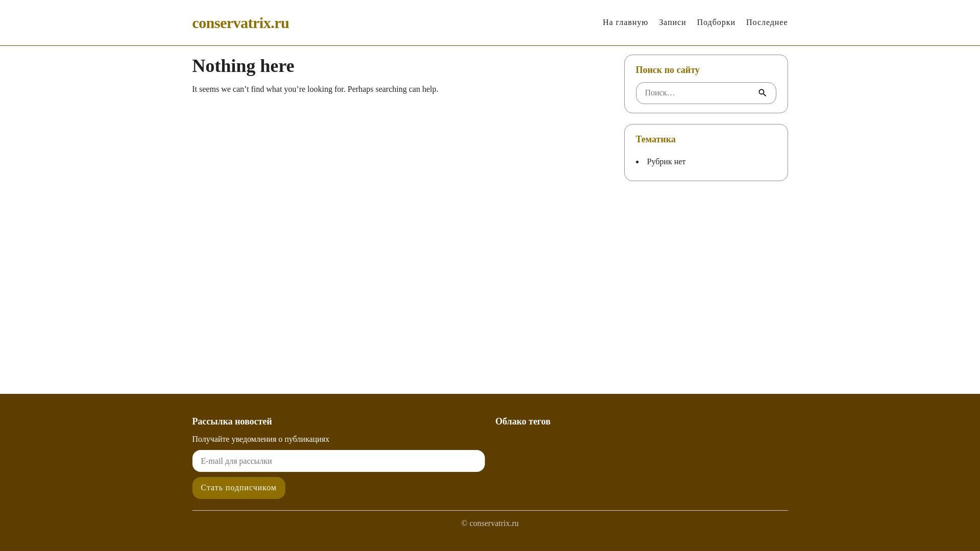The width and height of the screenshot is (980, 551).
Task: Click the Поиск по сайту heading
Action: coord(667,70)
